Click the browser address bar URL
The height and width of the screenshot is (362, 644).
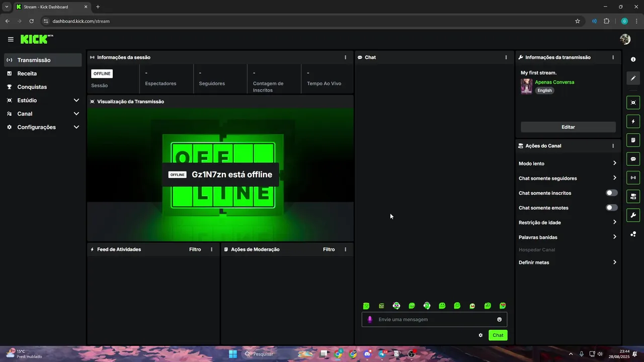coord(81,21)
